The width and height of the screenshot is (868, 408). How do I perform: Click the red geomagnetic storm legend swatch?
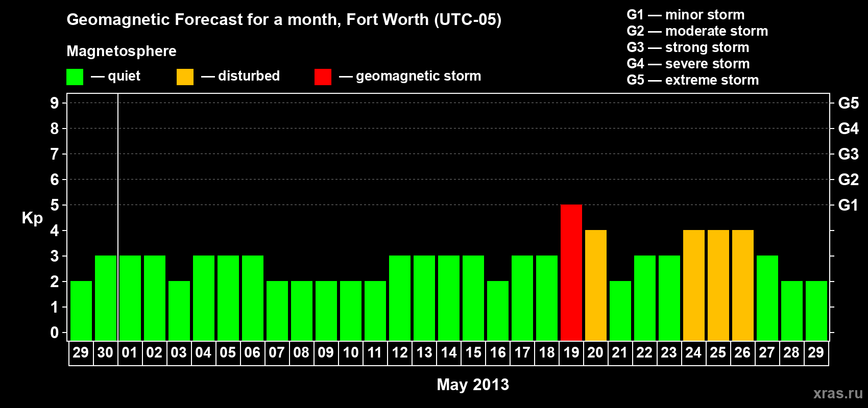(x=323, y=77)
